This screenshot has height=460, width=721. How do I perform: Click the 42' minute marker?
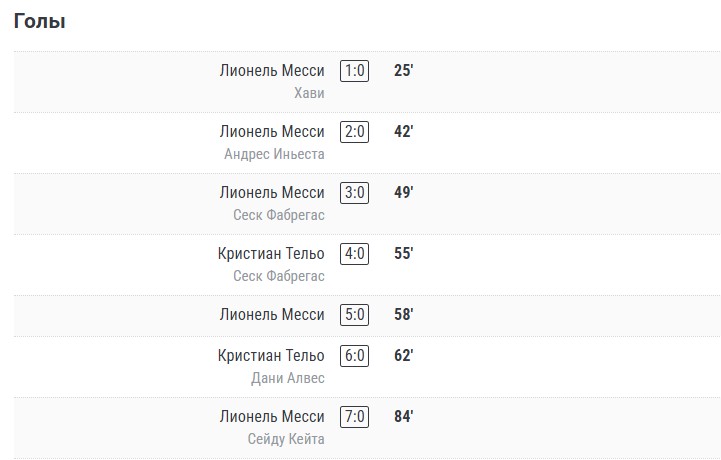404,132
